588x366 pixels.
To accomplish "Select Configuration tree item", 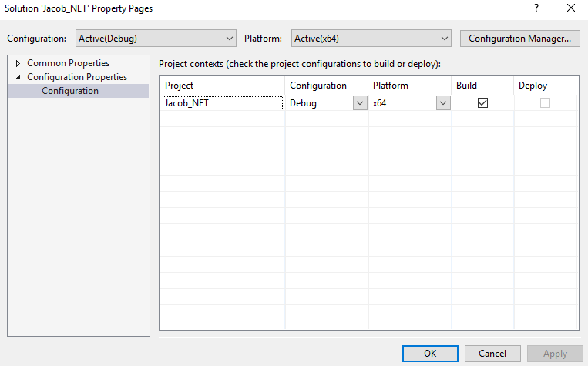I will [70, 91].
